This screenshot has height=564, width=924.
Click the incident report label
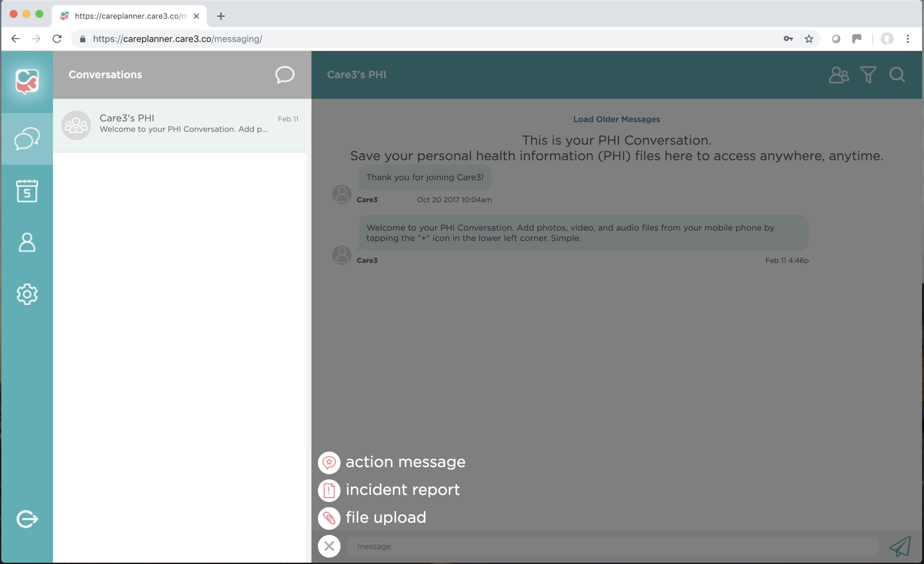tap(402, 490)
